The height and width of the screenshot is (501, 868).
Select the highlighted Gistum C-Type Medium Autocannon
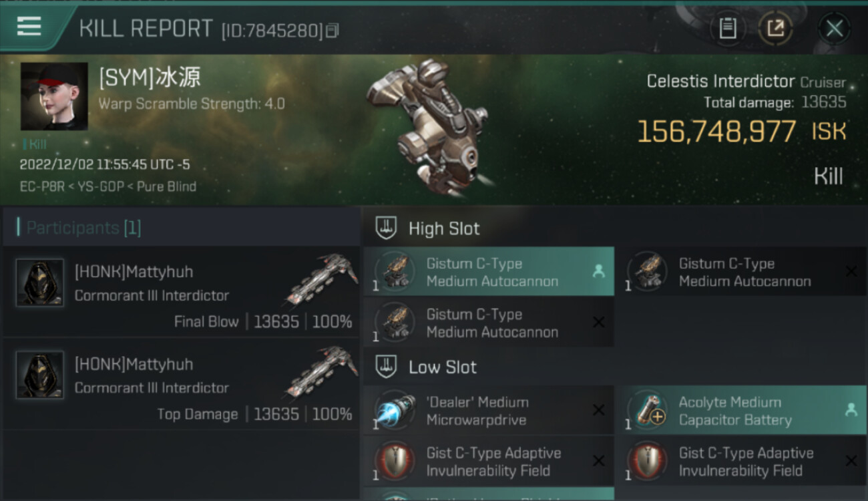(x=489, y=272)
